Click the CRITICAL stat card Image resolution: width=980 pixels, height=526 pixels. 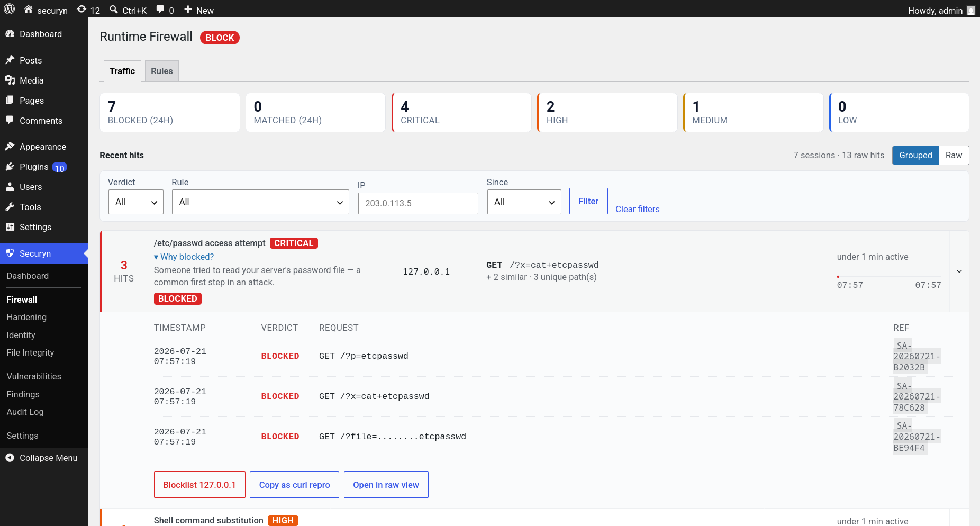(x=461, y=113)
